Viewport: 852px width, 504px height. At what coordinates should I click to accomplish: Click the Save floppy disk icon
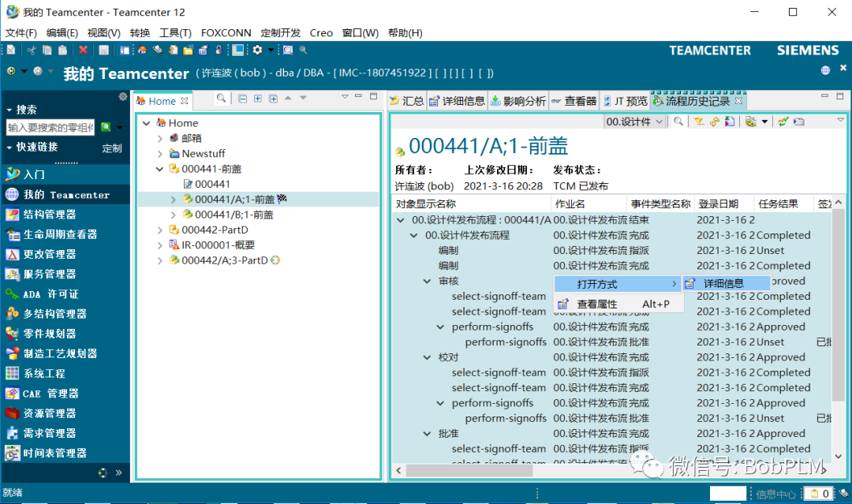tap(103, 50)
